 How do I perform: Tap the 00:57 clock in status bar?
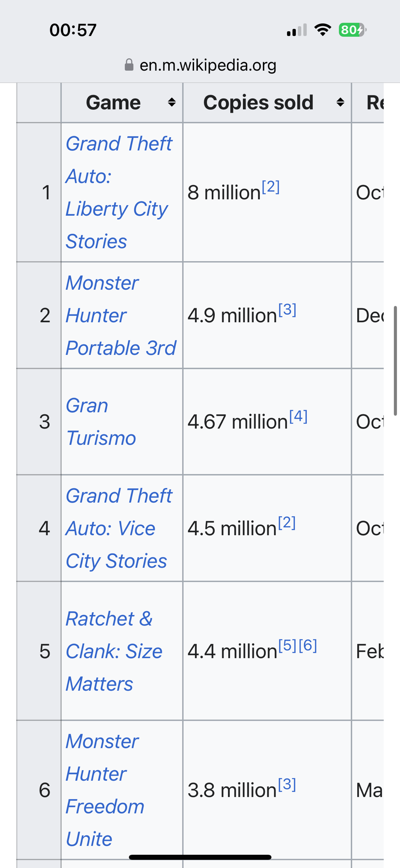(73, 30)
